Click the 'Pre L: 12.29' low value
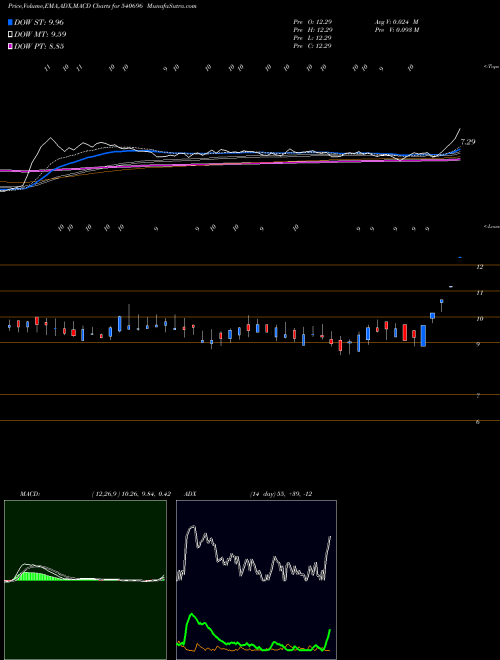The image size is (500, 660). coord(313,38)
